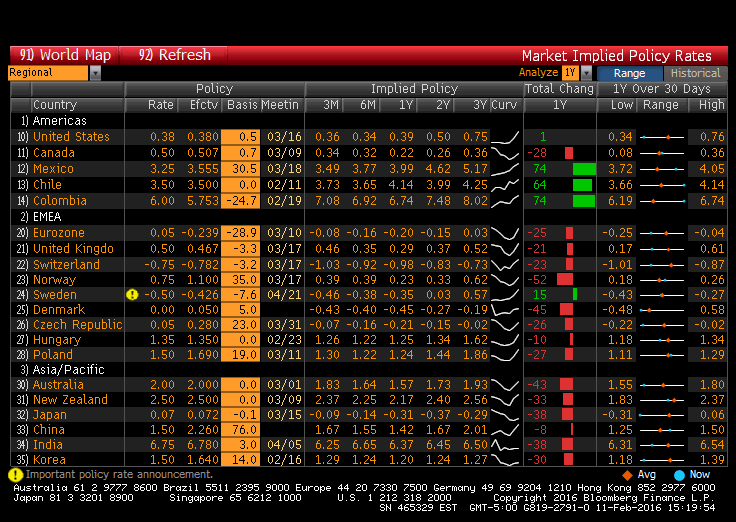The image size is (736, 522).
Task: Click the Japan curve sparkline
Action: pos(505,415)
